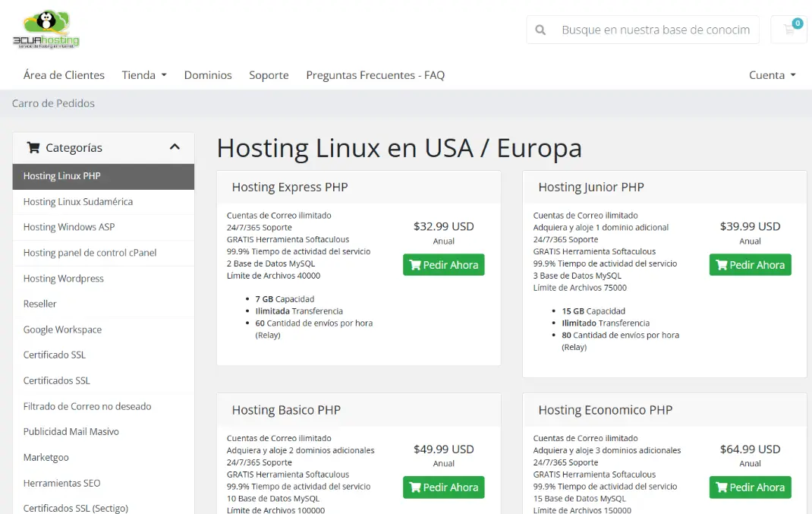
Task: Order Hosting Basico PHP with Pedir Ahora
Action: 444,487
